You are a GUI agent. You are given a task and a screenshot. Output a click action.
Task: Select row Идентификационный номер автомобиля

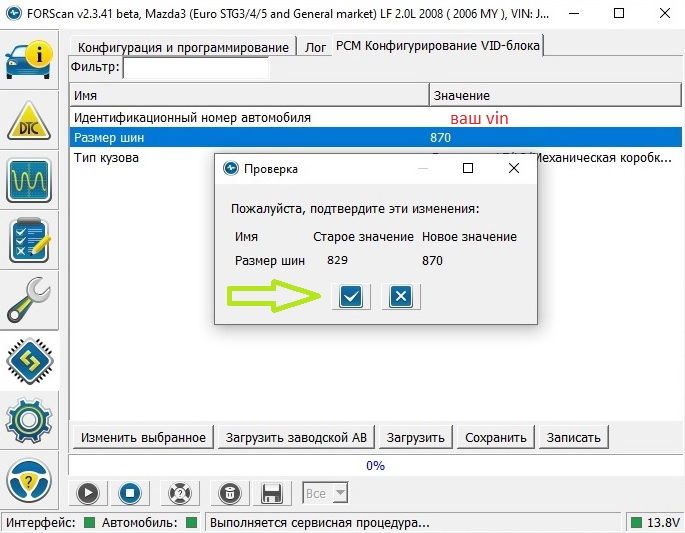point(376,118)
